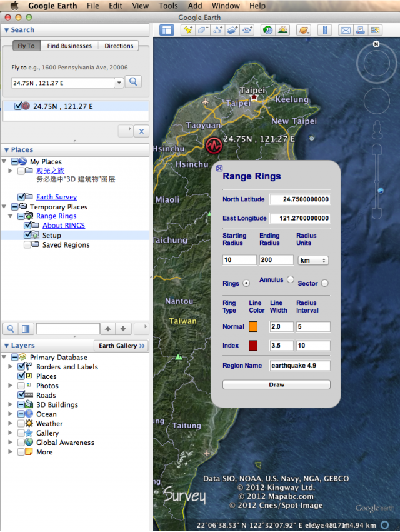Collapse the Search panel triangle

6,30
